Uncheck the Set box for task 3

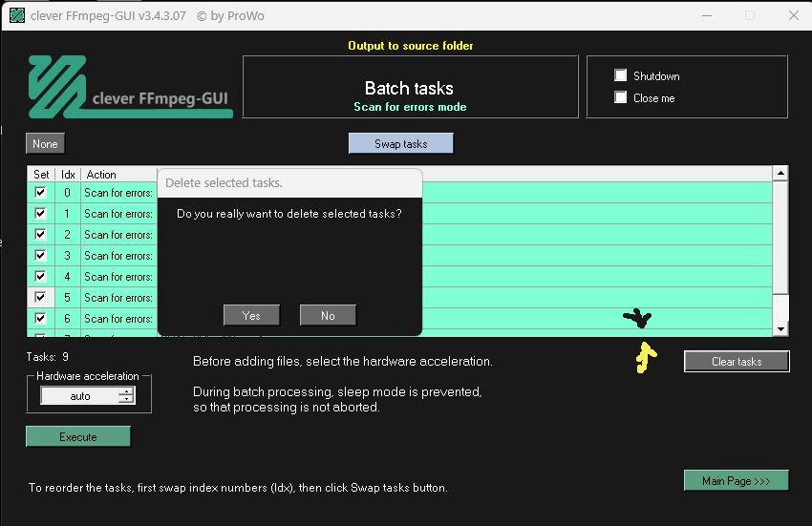pyautogui.click(x=40, y=255)
